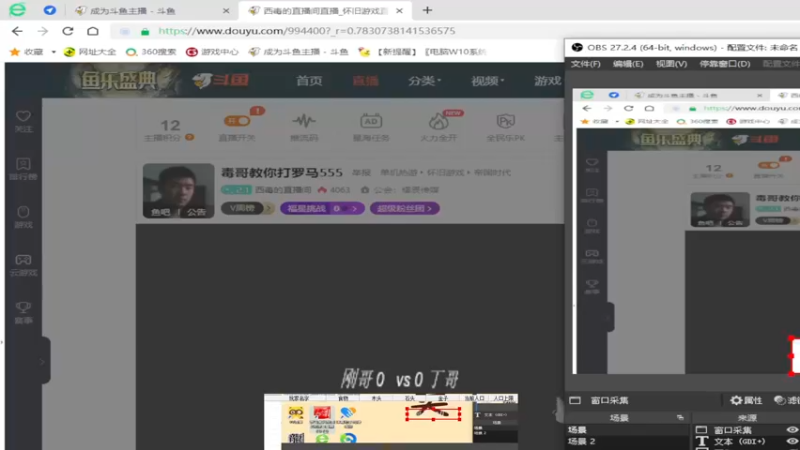Click the blue checkmark icon in tab bar
This screenshot has width=800, height=450.
point(49,10)
